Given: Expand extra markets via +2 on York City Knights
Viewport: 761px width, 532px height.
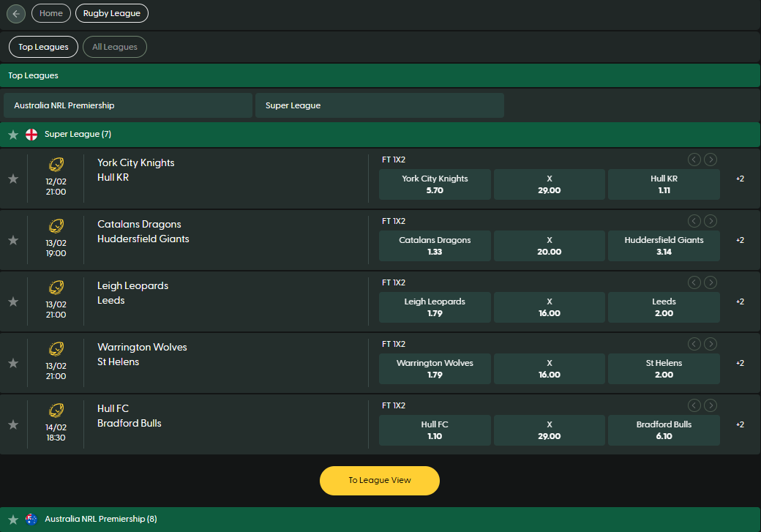Looking at the screenshot, I should click(740, 178).
